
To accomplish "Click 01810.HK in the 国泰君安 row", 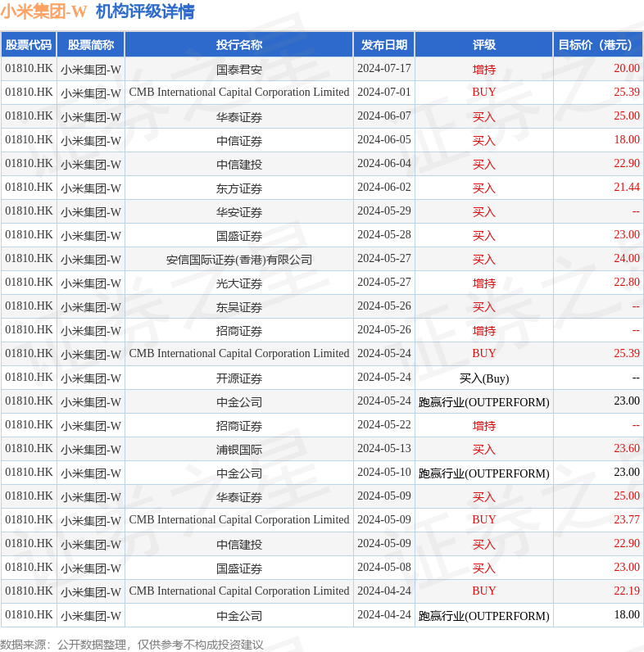I will click(x=29, y=68).
